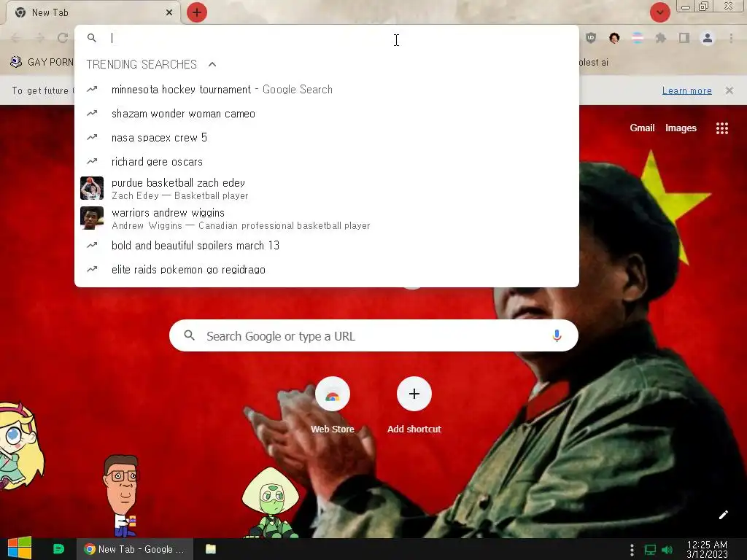
Task: Open the Web Store shortcut
Action: pos(333,405)
